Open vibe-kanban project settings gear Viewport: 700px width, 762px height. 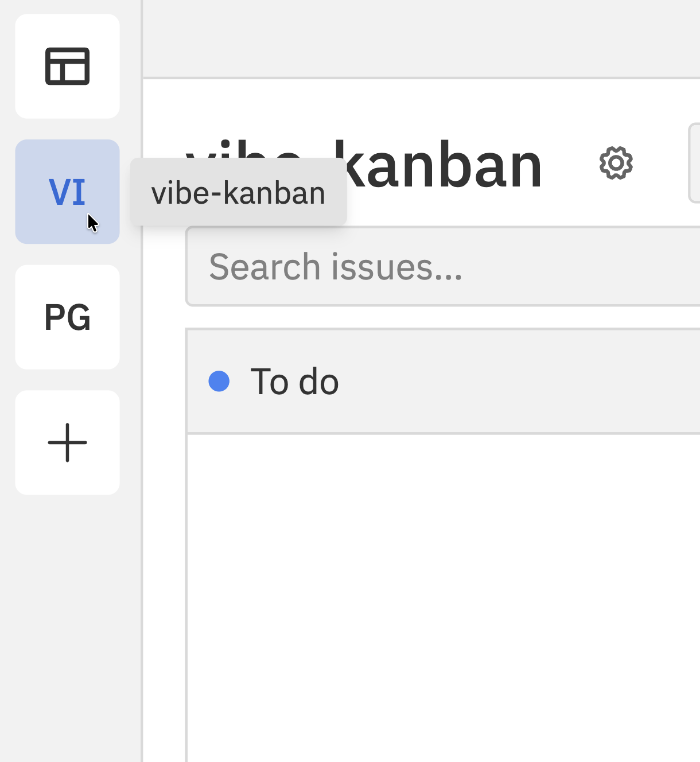616,164
